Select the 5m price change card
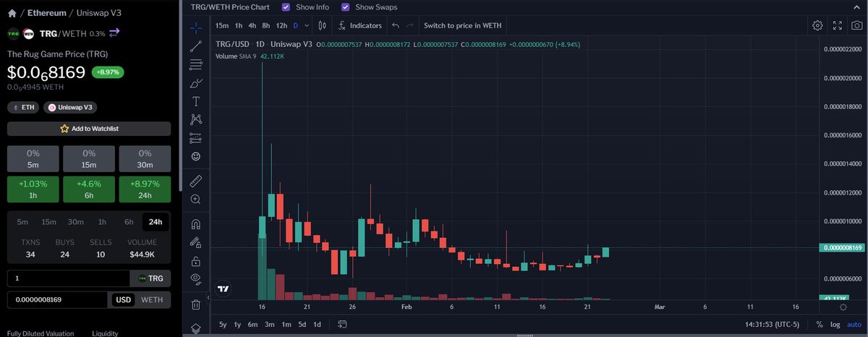Image resolution: width=868 pixels, height=337 pixels. click(33, 158)
